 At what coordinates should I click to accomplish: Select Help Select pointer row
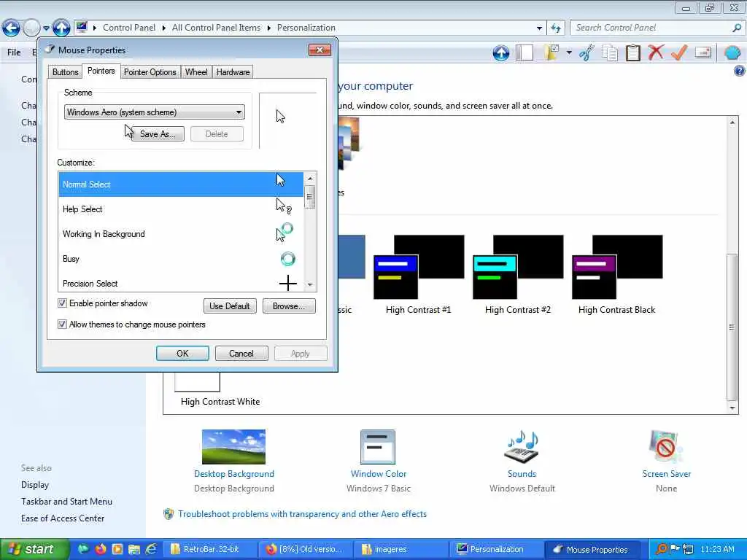[181, 209]
